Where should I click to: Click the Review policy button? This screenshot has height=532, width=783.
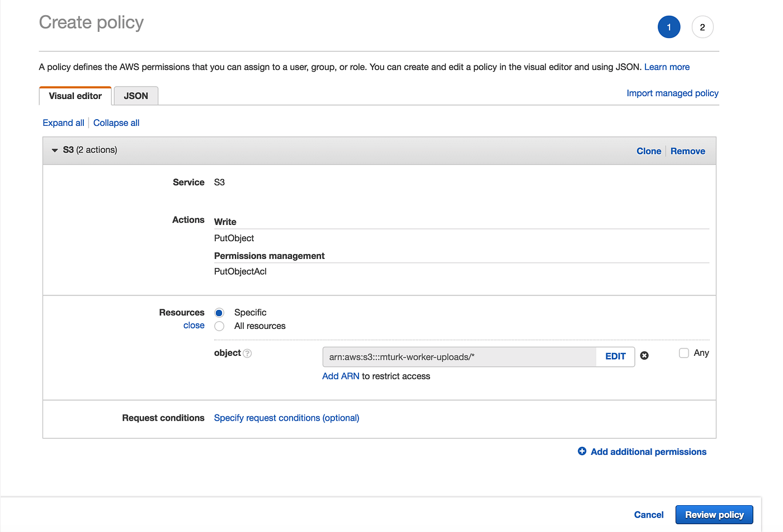(x=714, y=515)
